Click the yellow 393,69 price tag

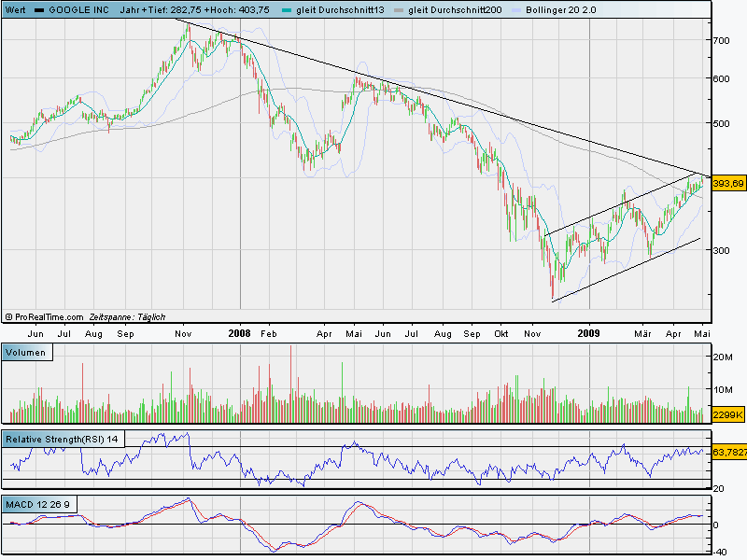[728, 183]
